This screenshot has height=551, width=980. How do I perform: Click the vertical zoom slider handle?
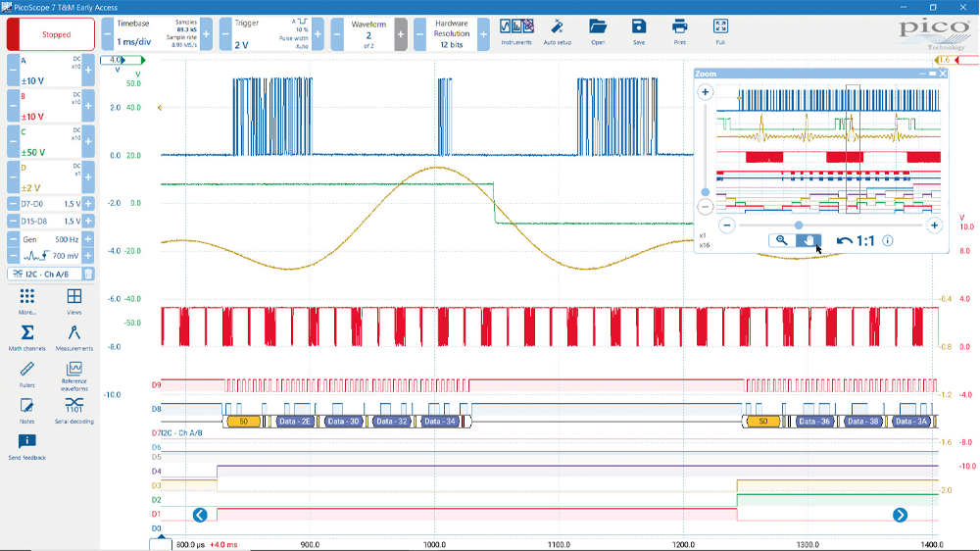pos(705,192)
